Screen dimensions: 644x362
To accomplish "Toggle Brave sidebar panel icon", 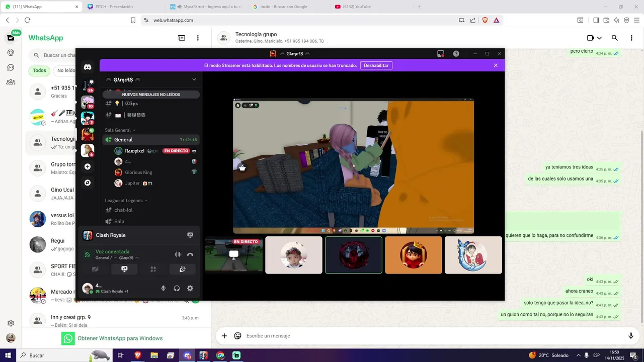I will 596,20.
